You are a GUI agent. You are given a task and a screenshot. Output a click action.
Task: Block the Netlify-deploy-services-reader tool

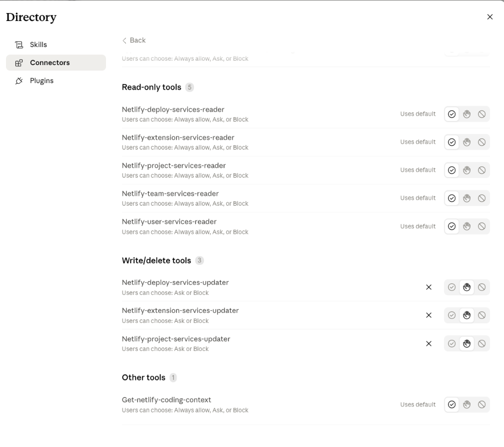pyautogui.click(x=481, y=114)
